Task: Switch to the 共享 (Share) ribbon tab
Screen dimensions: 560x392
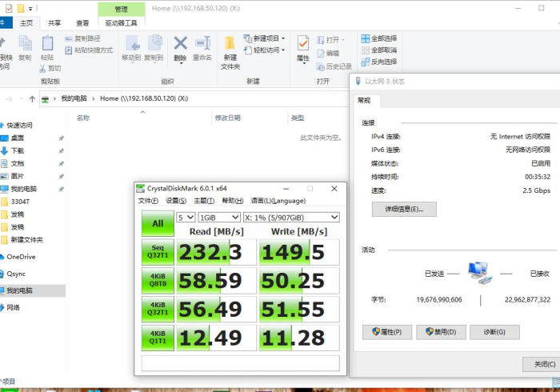Action: pyautogui.click(x=54, y=23)
